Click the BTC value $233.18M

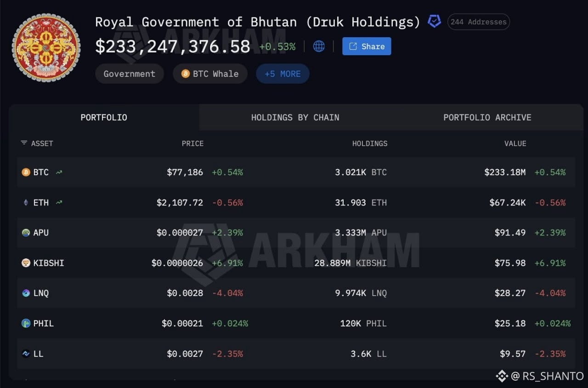pos(505,172)
